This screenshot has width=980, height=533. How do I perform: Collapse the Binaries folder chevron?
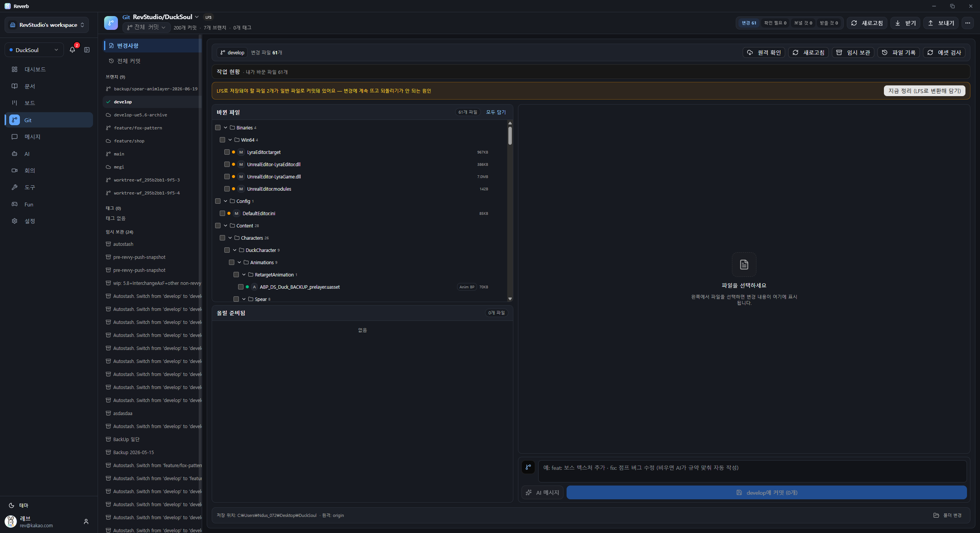tap(225, 128)
